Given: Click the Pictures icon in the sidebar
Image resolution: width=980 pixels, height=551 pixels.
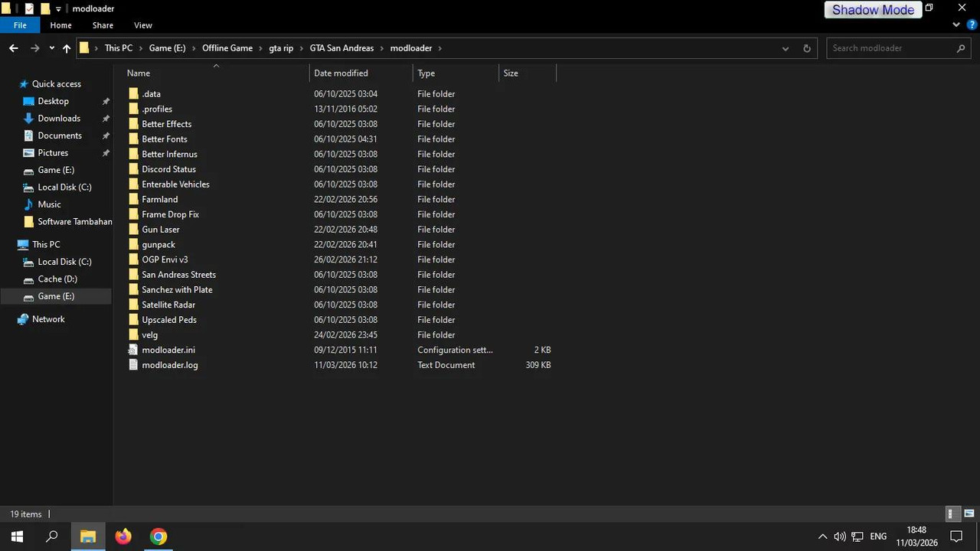Looking at the screenshot, I should tap(29, 153).
